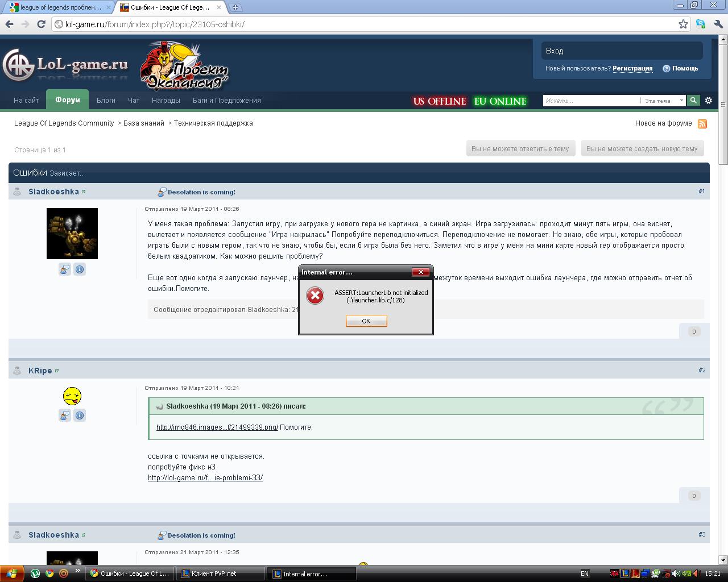Reload the current page

(x=41, y=24)
